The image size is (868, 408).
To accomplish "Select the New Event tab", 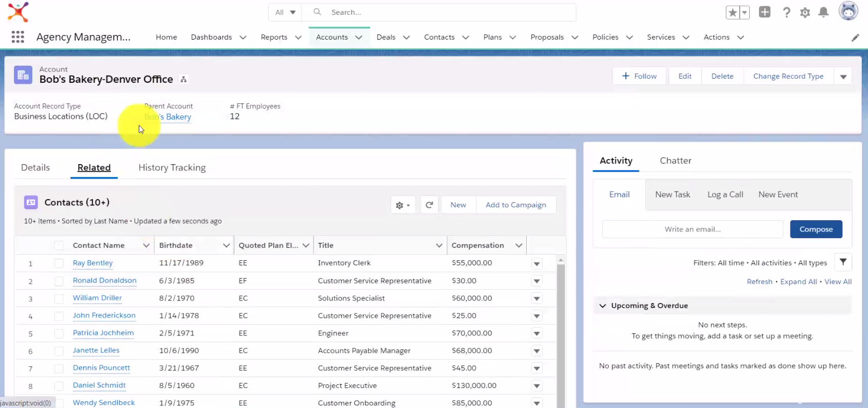I will (778, 194).
